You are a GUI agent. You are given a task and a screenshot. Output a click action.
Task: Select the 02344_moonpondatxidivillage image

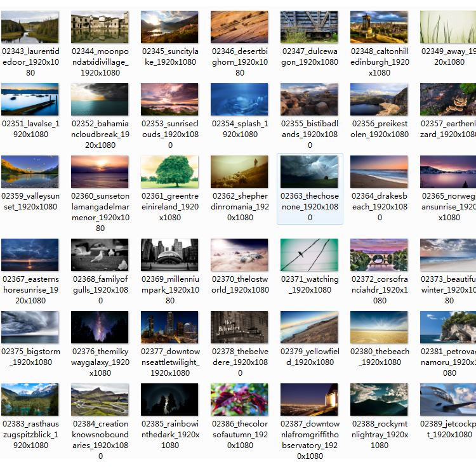click(x=100, y=27)
